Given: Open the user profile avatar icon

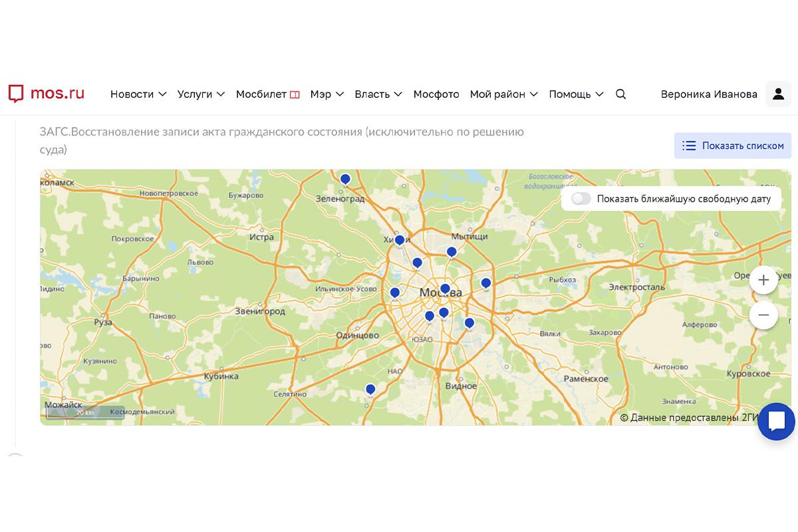Looking at the screenshot, I should tap(777, 94).
